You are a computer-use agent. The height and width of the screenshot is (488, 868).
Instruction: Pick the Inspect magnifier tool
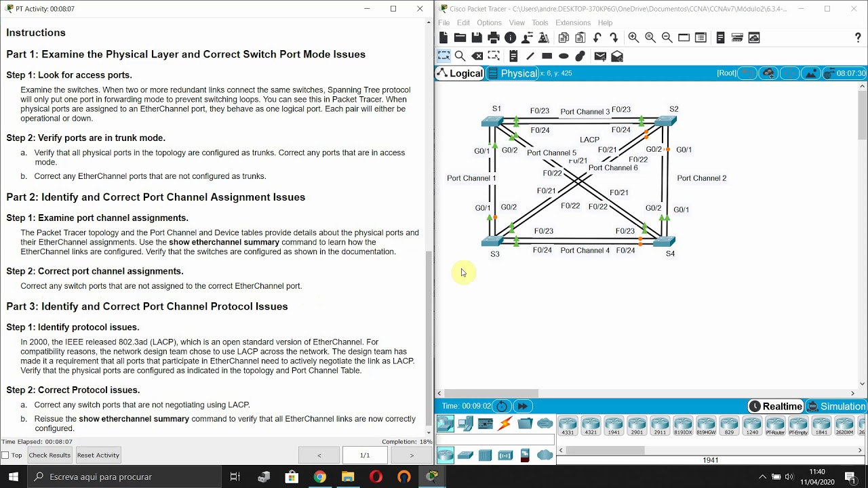tap(460, 56)
